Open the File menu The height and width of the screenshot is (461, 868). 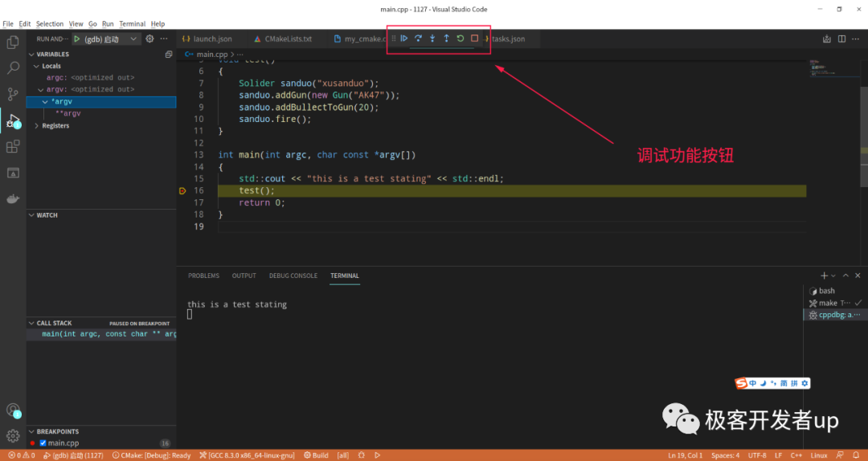8,24
